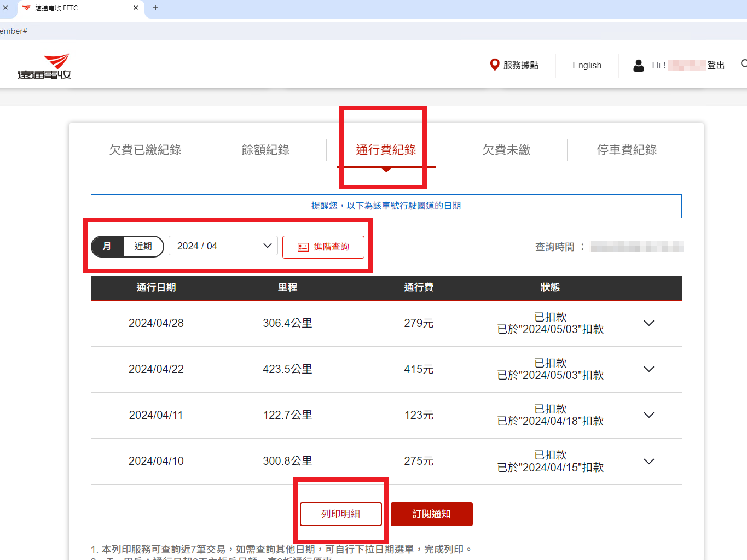Click the search magnifier icon in header

pos(744,64)
